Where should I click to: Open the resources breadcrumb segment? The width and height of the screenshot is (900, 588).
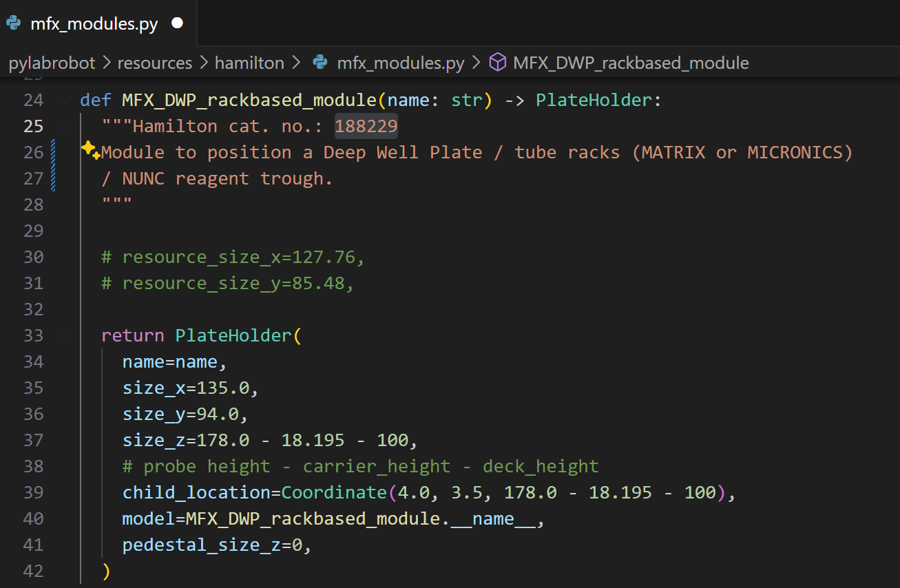tap(155, 63)
